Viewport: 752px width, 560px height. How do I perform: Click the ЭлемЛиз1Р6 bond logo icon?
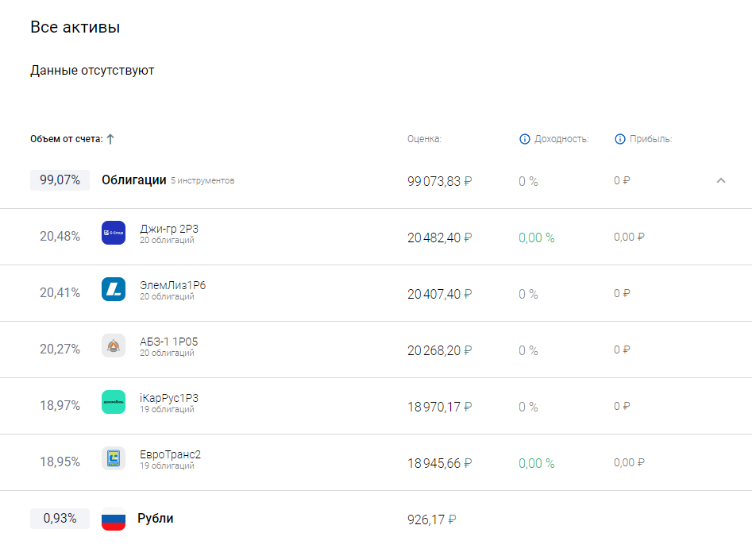tap(114, 289)
